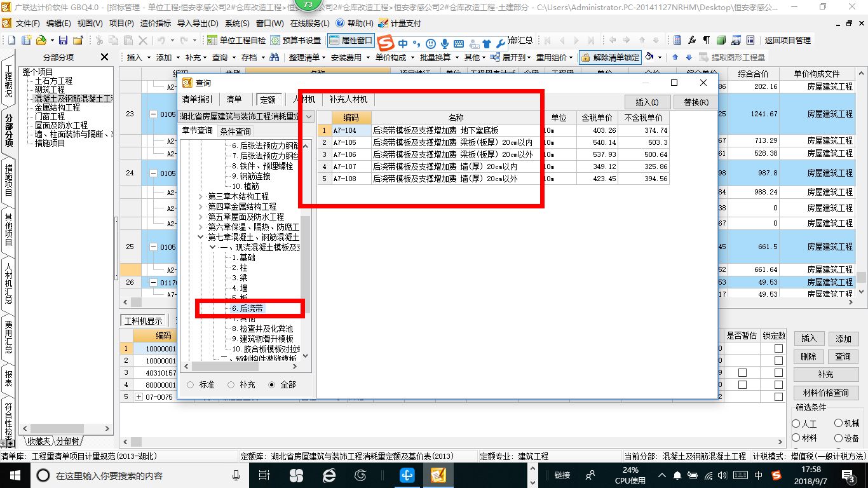Screen dimensions: 868x488
Task: Click the fx formula icon
Action: click(692, 40)
